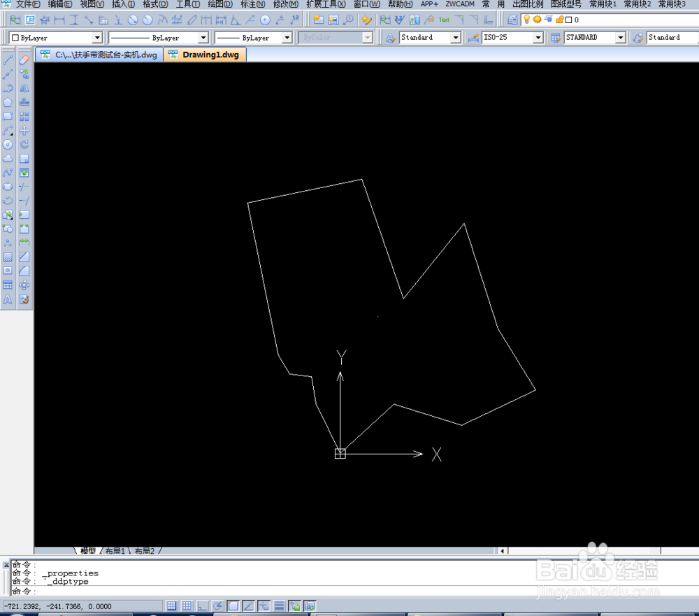The image size is (699, 616).
Task: Click the text style manager icon
Action: coord(391,38)
